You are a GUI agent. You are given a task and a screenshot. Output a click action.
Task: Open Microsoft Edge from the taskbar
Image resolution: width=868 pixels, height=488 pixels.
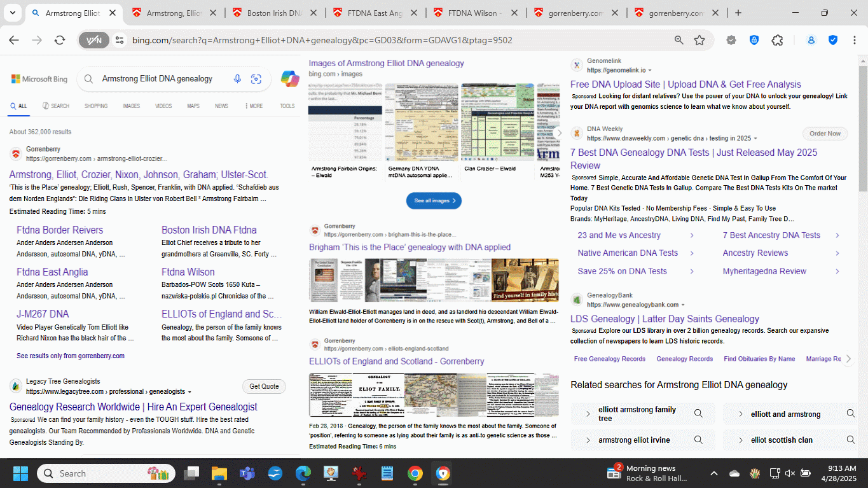303,473
